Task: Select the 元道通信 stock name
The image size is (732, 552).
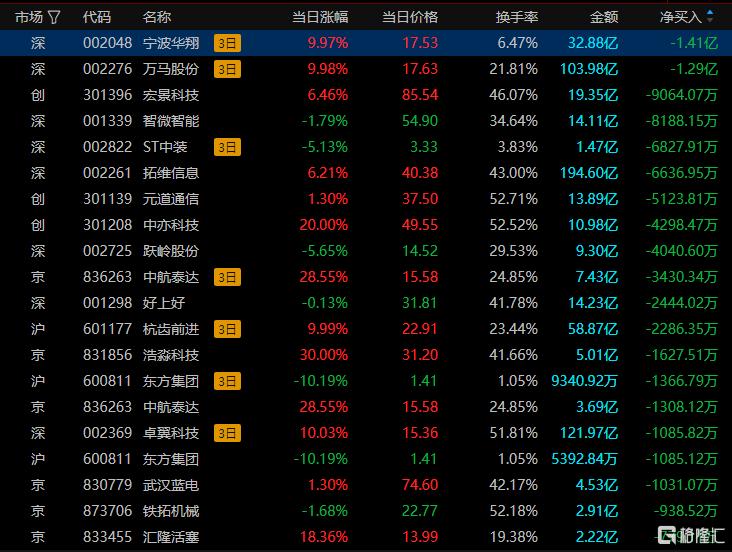Action: coord(171,199)
